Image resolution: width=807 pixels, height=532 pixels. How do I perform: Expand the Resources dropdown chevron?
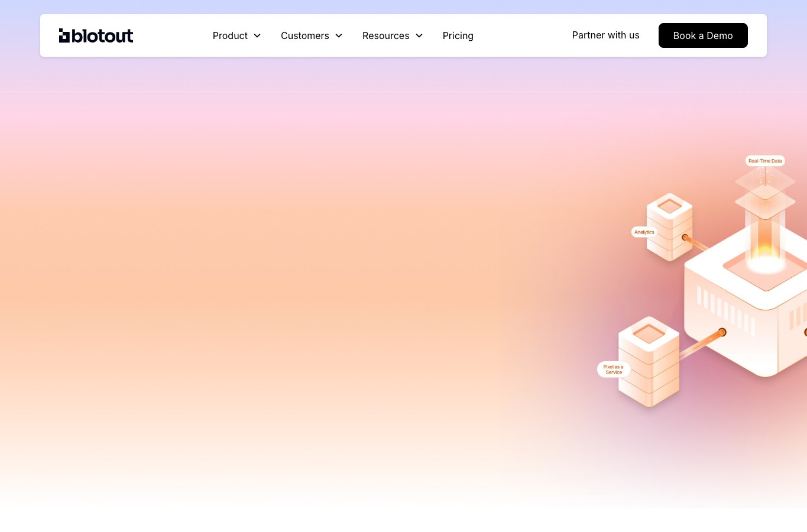pyautogui.click(x=419, y=35)
